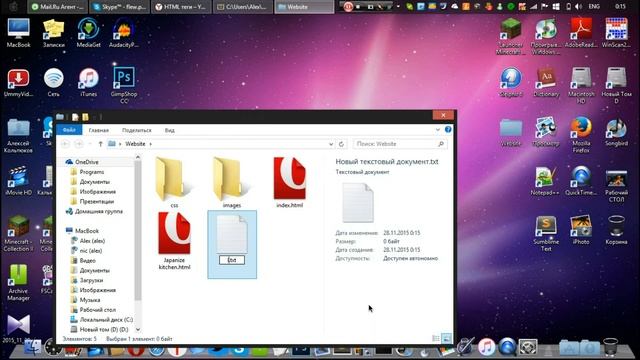This screenshot has height=360, width=640.
Task: Open the MacBook desktop icon
Action: tap(18, 33)
